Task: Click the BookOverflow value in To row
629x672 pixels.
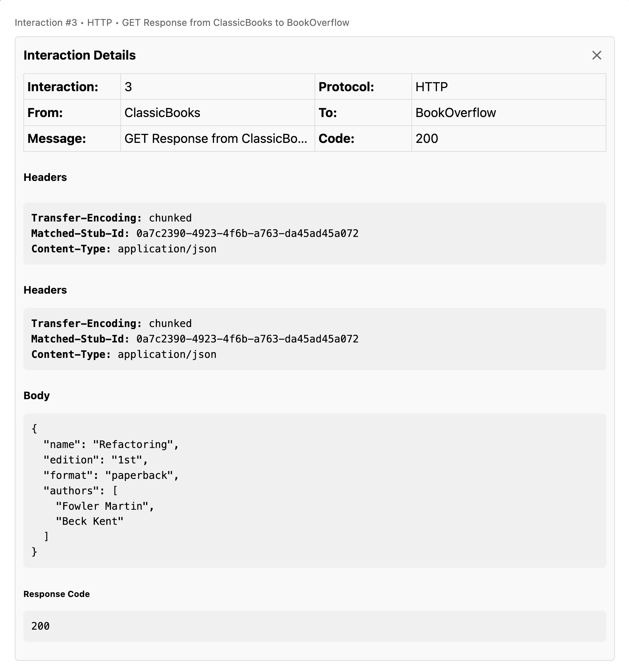Action: point(456,113)
